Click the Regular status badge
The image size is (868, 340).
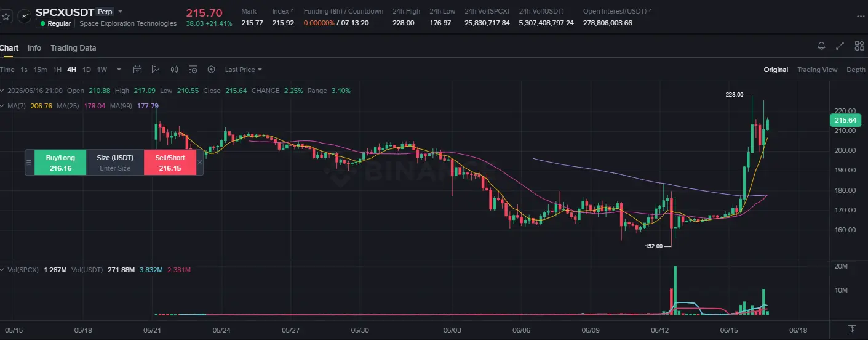(x=55, y=23)
